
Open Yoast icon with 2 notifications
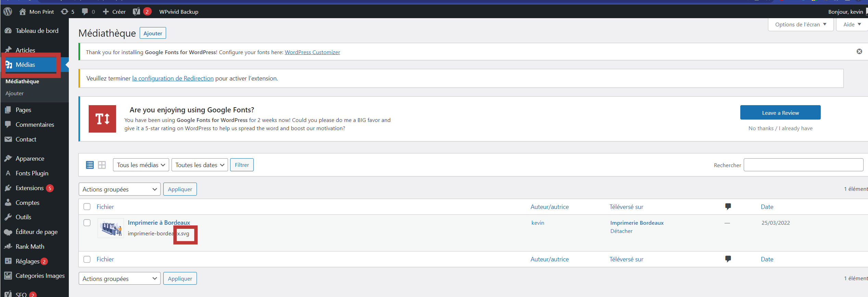(x=136, y=12)
